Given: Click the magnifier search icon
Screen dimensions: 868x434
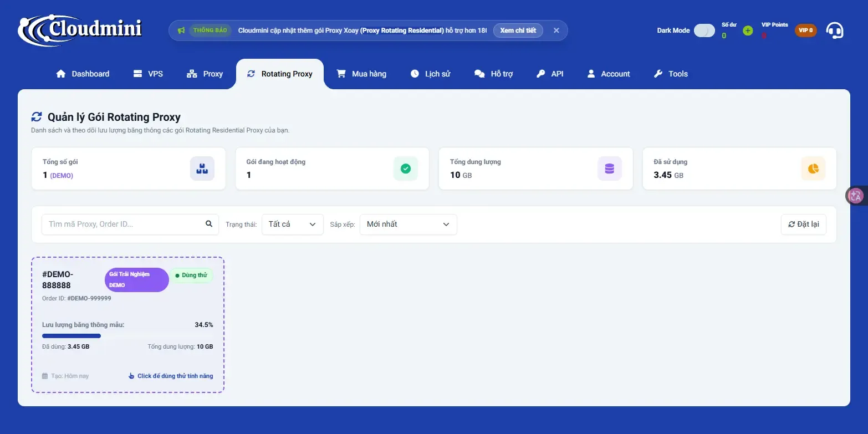Looking at the screenshot, I should [209, 224].
